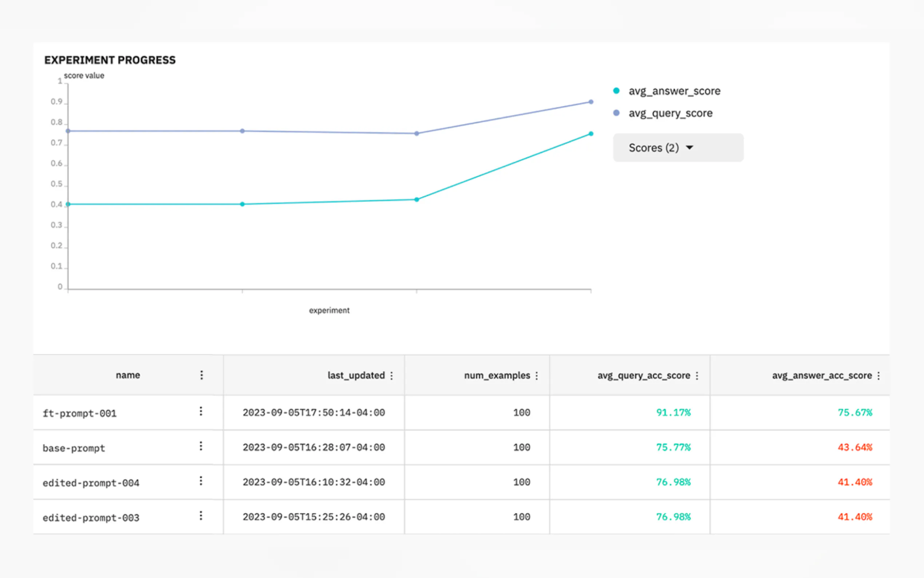
Task: Sort by the last_updated column header
Action: [x=356, y=375]
